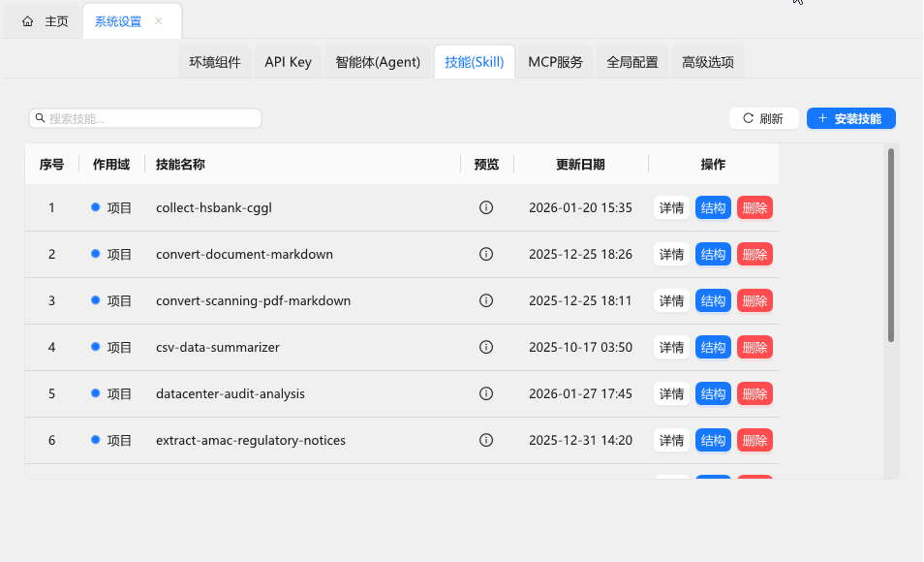
Task: Open preview icon for convert-document-markdown
Action: (x=486, y=254)
